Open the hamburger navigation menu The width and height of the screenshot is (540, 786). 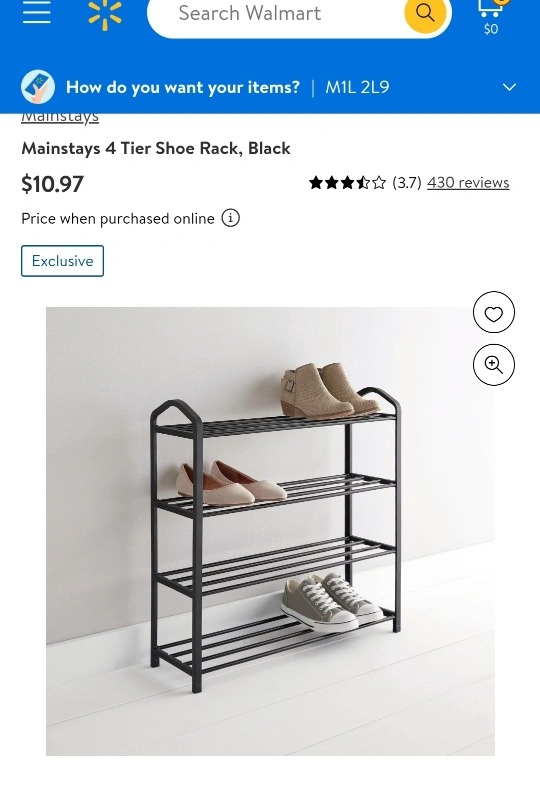click(x=37, y=13)
